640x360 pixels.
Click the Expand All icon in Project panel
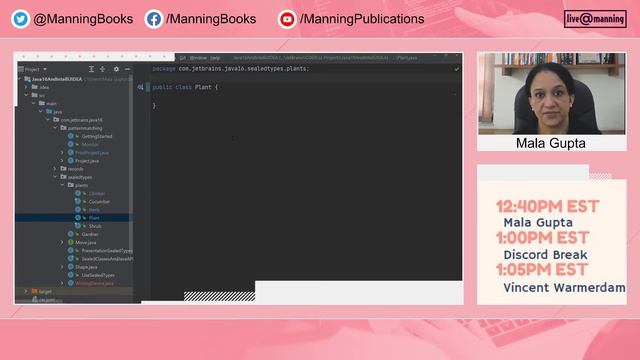pos(91,69)
